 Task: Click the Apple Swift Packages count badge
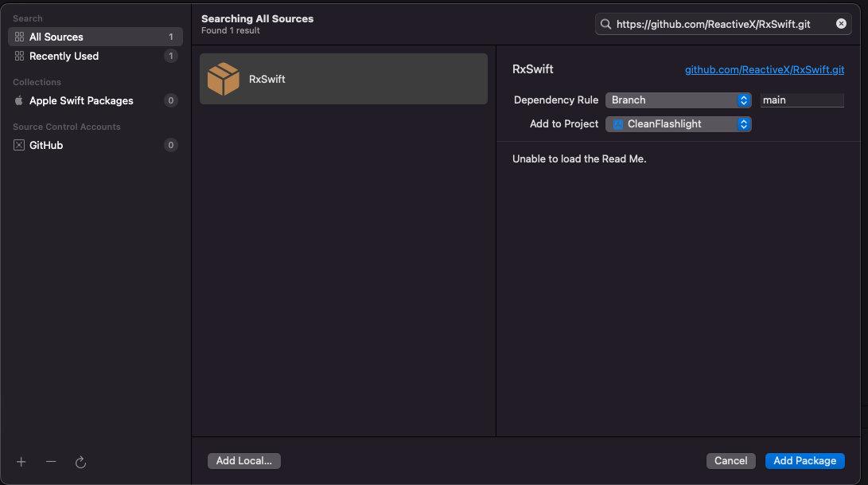click(171, 100)
